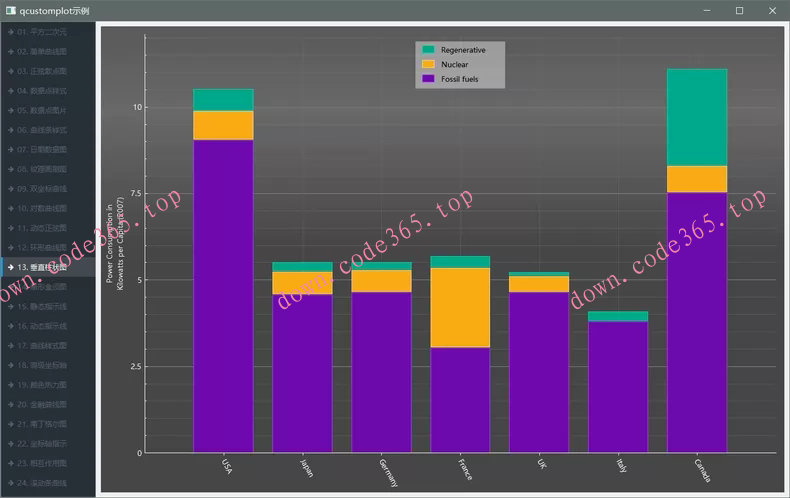Viewport: 790px width, 498px height.
Task: Open sidebar example number 01
Action: [x=47, y=32]
